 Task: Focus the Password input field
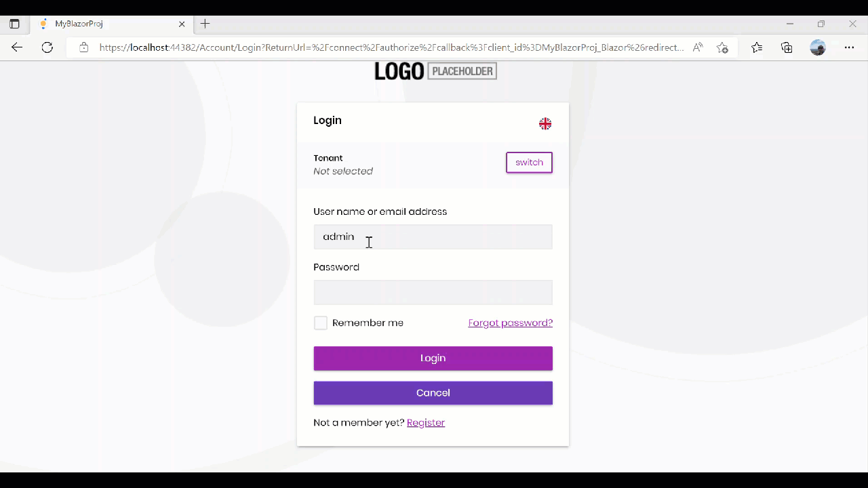(433, 293)
